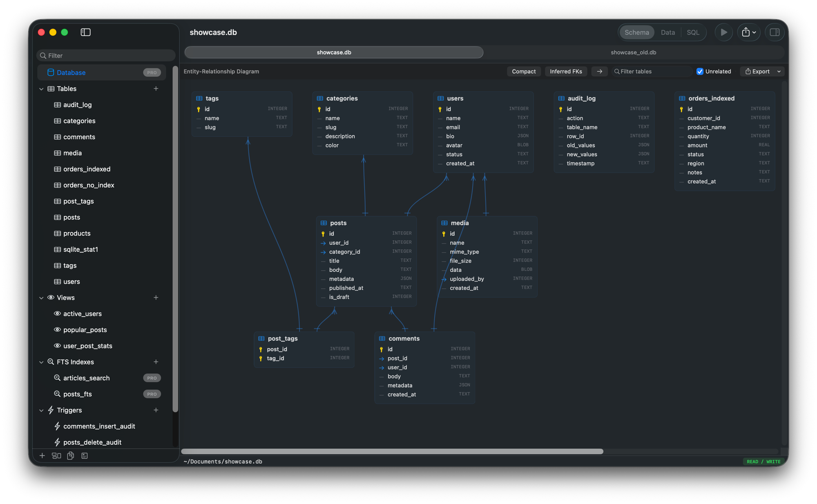Image resolution: width=817 pixels, height=504 pixels.
Task: Click the layout icon in the bottom toolbar
Action: [x=56, y=455]
